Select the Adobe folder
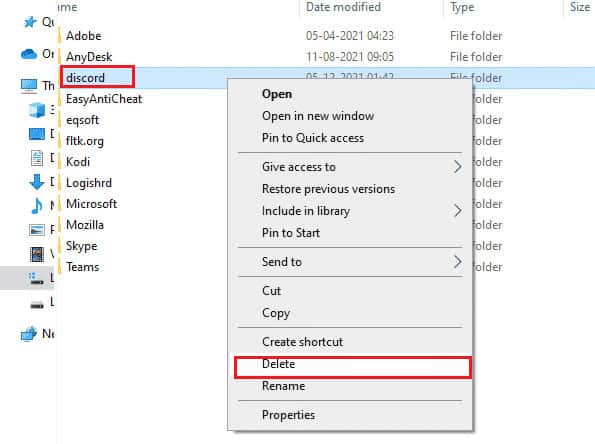The height and width of the screenshot is (444, 595). pos(83,36)
